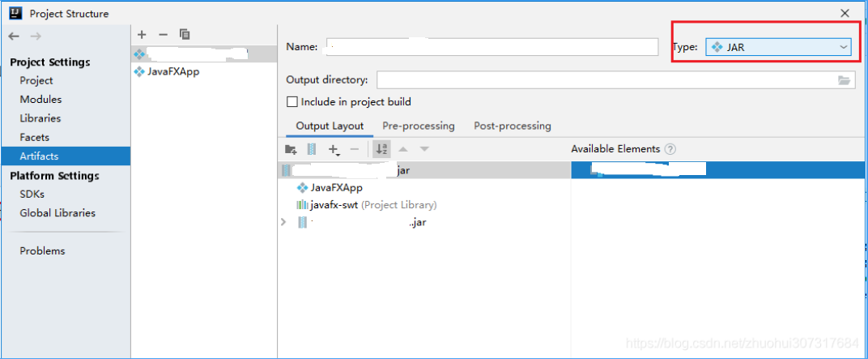The image size is (868, 359).
Task: Open the Type JAR dropdown
Action: point(778,47)
